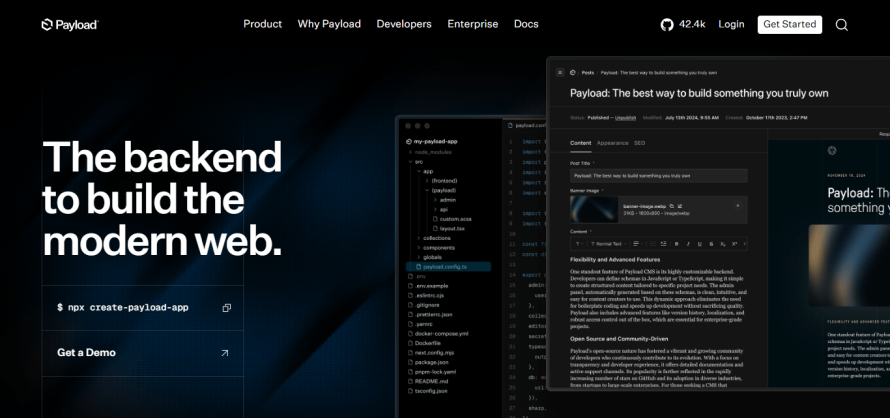Click the npx create-payload-app command box
Image resolution: width=890 pixels, height=418 pixels.
(x=142, y=308)
